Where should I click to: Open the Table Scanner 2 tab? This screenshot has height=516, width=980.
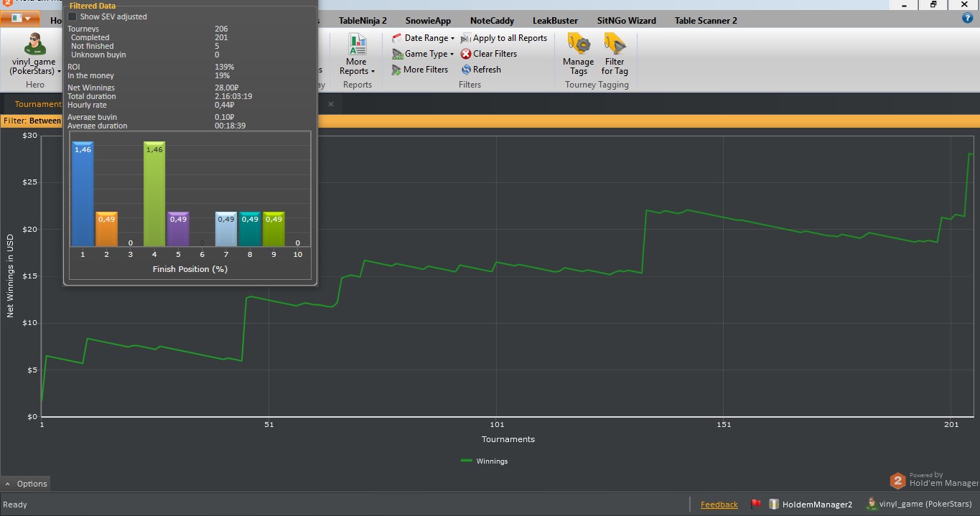(706, 21)
